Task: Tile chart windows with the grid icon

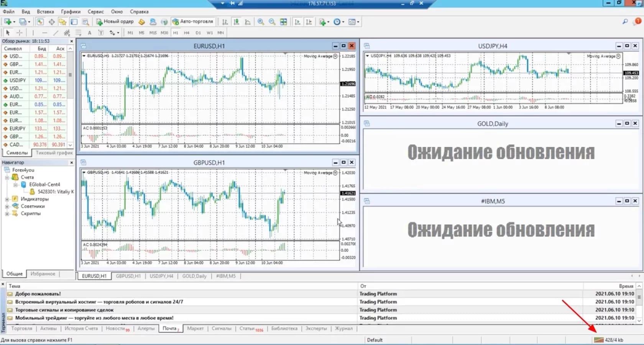Action: pos(284,22)
